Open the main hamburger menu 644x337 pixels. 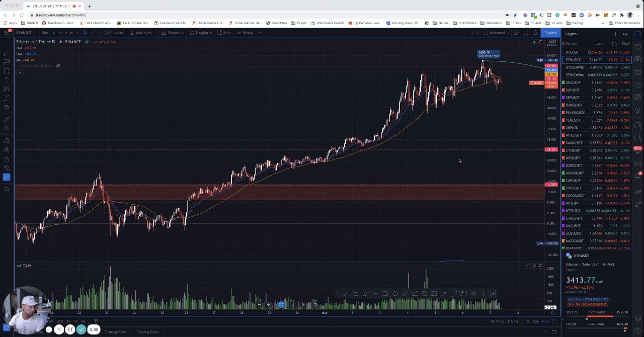point(6,33)
